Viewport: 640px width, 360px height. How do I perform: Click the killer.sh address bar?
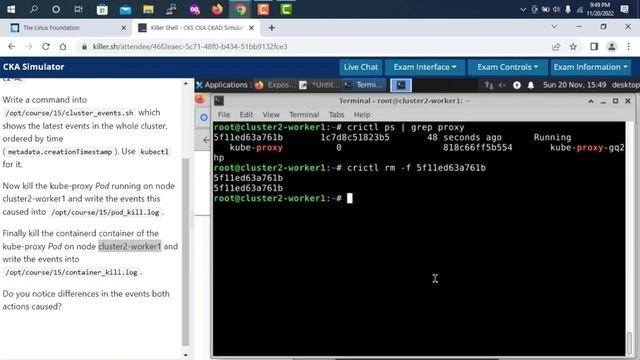click(314, 47)
